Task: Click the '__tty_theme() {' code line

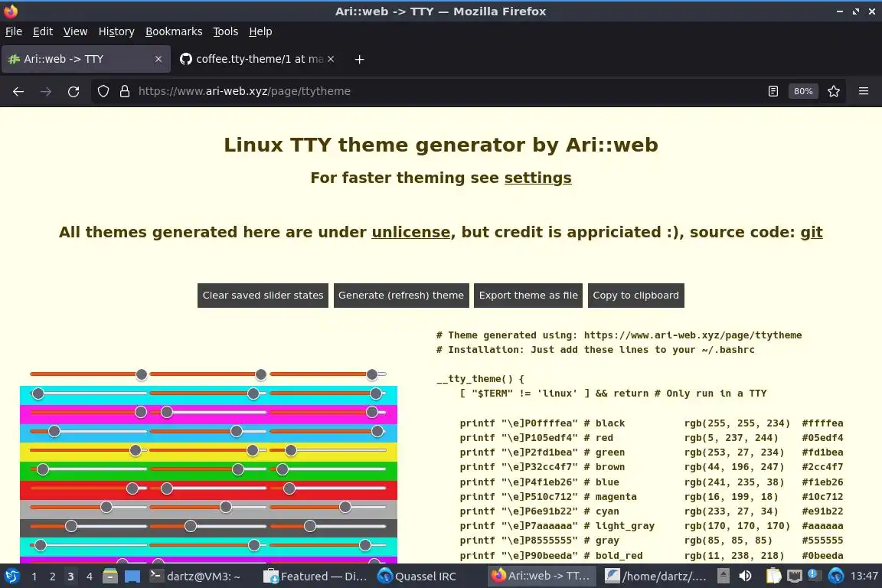Action: 480,379
